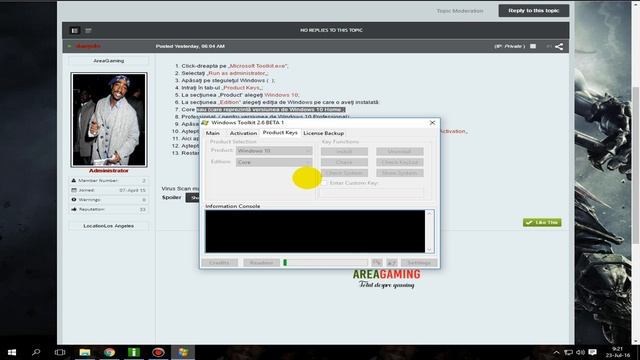This screenshot has width=640, height=360.
Task: Expand the Product dropdown showing Windows 10
Action: [274, 151]
